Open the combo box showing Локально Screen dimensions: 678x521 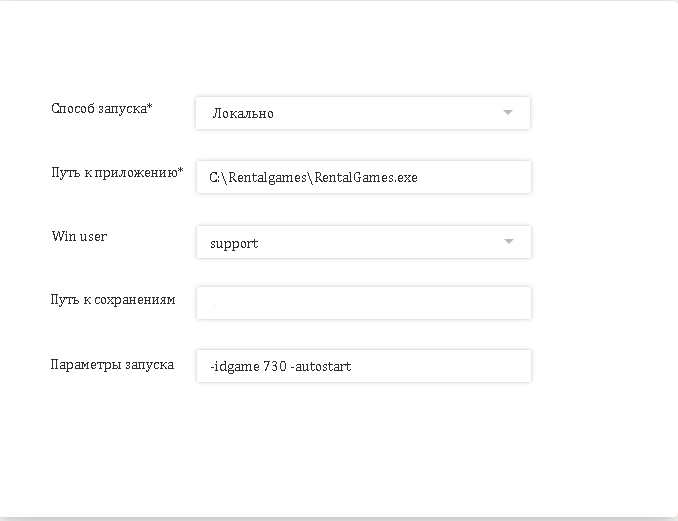pos(362,113)
